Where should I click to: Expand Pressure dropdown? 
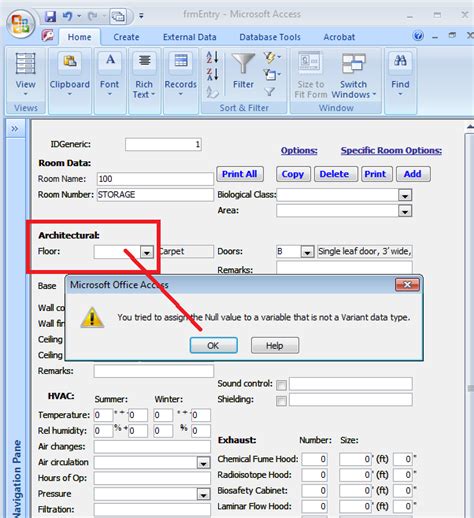pos(203,494)
